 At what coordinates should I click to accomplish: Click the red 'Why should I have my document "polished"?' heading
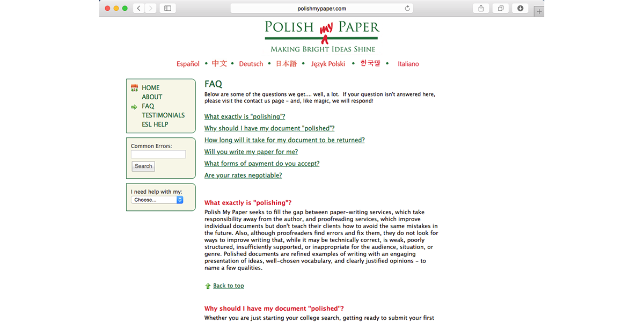pos(274,309)
